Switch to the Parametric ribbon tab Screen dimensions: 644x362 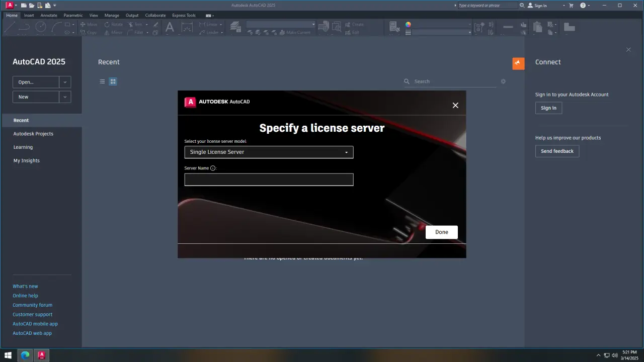click(73, 15)
